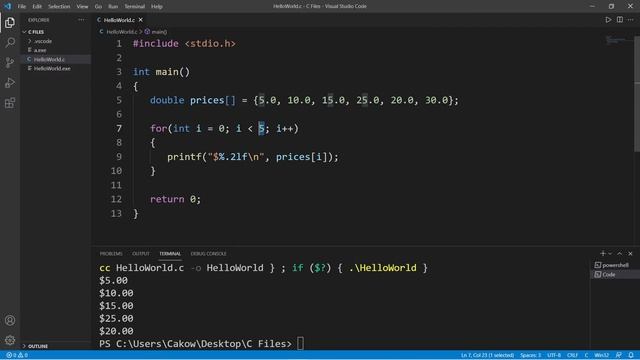This screenshot has width=640, height=360.
Task: Open the View menu
Action: point(82,7)
